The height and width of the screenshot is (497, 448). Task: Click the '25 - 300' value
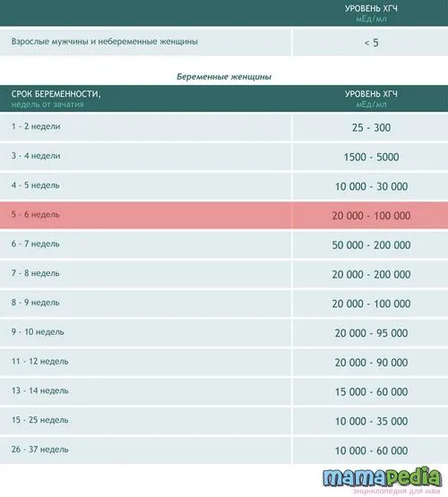[x=371, y=128]
